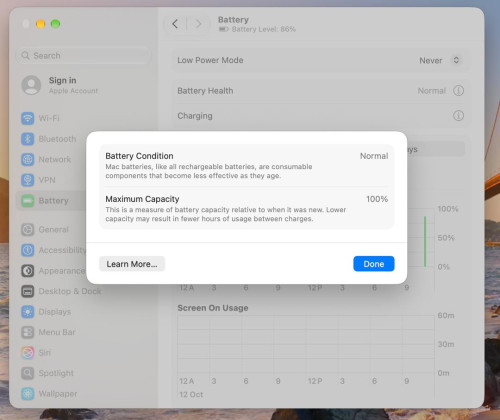Screen dimensions: 500x420
Task: Select the Appearance icon
Action: 28,271
